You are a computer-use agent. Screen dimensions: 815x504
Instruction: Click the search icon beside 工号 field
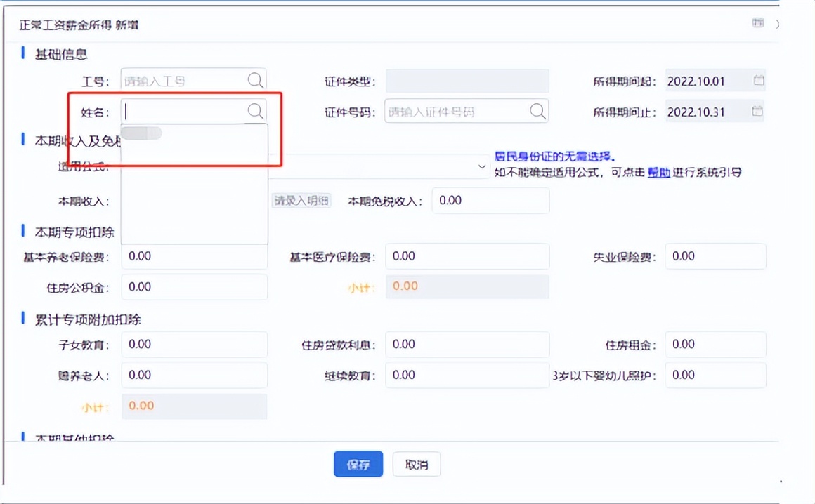256,79
